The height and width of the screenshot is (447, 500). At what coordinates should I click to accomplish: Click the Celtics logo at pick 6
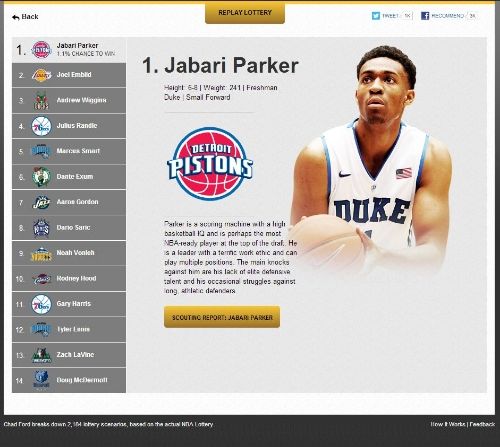click(x=41, y=177)
